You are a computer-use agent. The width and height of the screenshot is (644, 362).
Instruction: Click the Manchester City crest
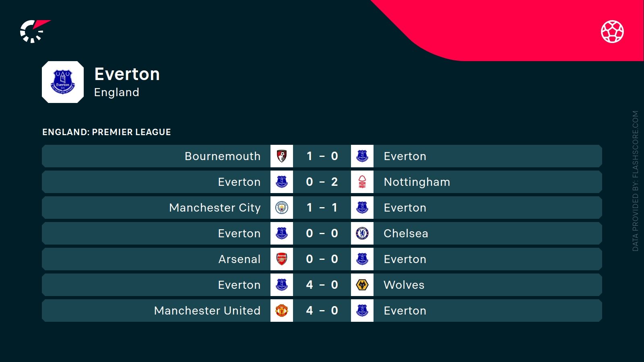click(282, 208)
